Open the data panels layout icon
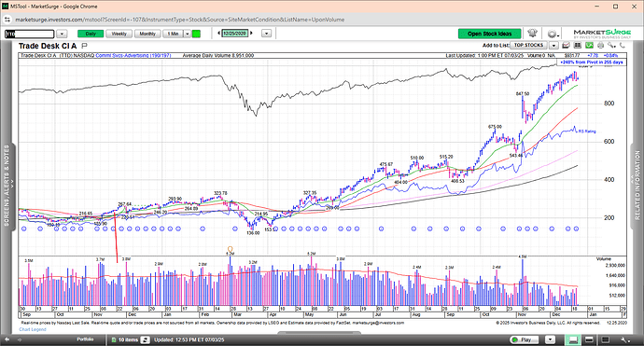The width and height of the screenshot is (644, 346). tap(578, 46)
